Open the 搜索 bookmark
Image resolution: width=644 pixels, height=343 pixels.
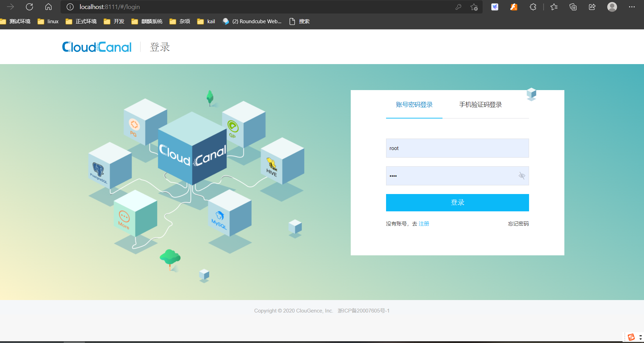(299, 21)
